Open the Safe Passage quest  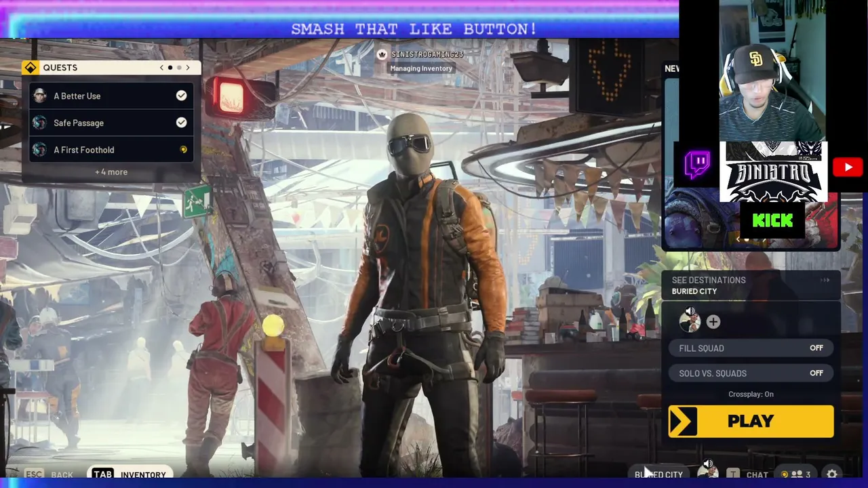coord(111,123)
